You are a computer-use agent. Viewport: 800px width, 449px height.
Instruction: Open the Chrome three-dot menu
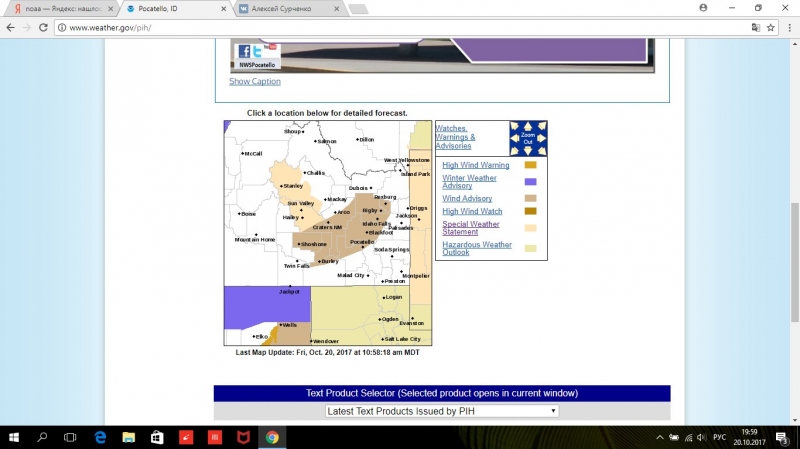(x=789, y=28)
